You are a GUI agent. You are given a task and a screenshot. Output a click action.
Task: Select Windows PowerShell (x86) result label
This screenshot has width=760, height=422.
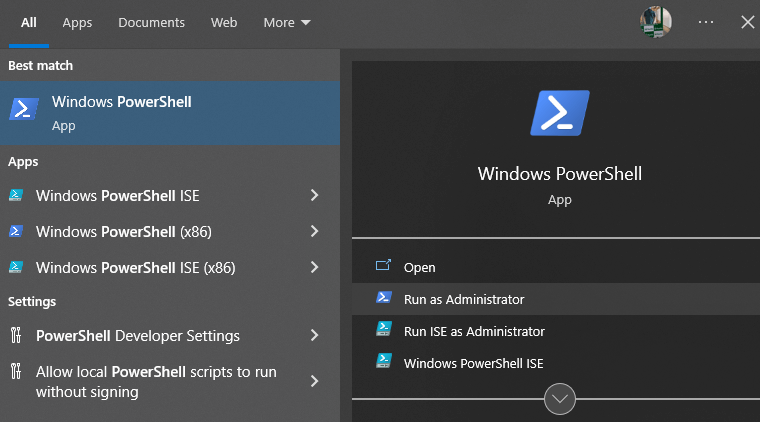pyautogui.click(x=124, y=232)
